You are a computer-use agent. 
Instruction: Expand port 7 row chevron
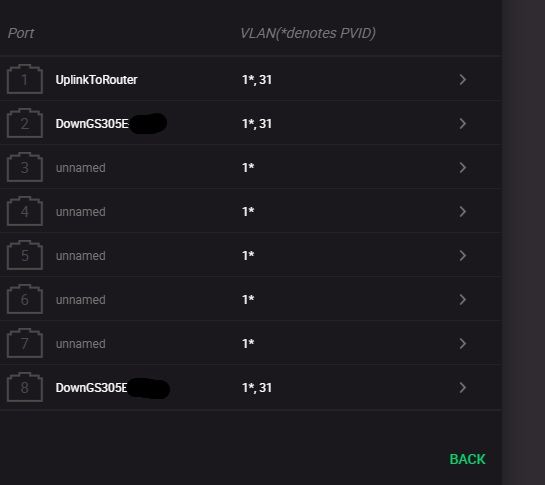click(x=462, y=343)
